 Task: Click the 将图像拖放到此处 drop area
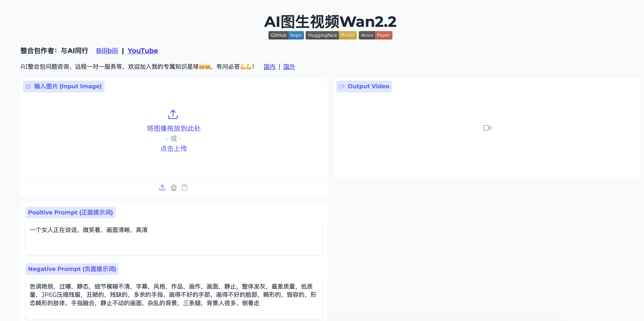coord(173,128)
